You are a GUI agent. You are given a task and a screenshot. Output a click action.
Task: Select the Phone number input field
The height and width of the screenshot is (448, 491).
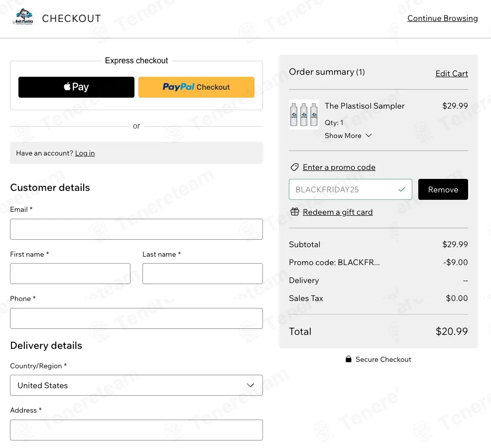136,318
